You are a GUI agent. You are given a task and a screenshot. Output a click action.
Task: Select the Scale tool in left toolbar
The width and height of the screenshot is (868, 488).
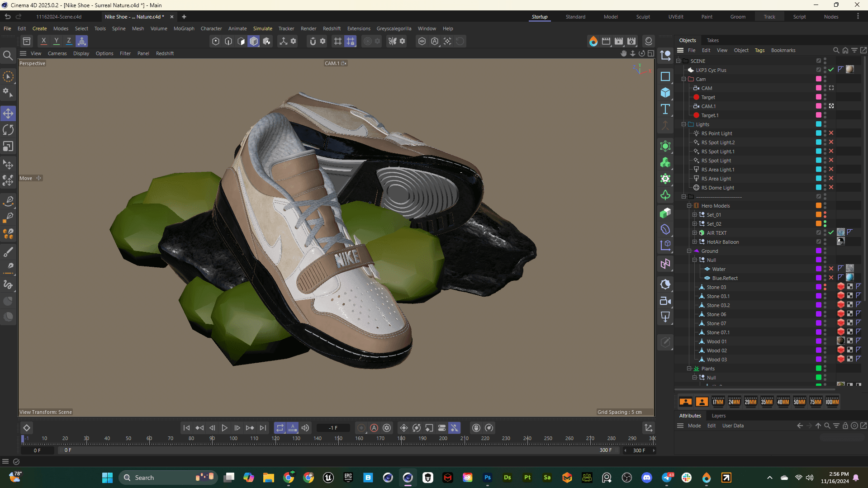coord(8,147)
